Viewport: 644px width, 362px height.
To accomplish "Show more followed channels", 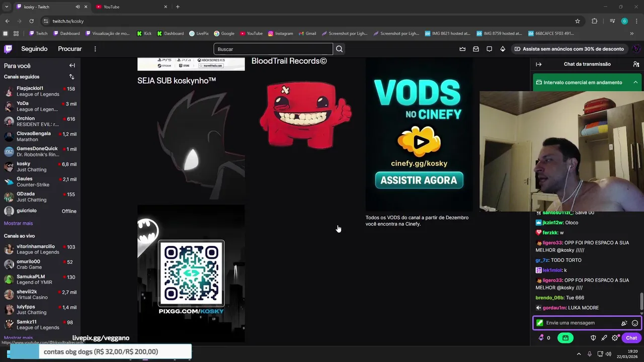I will click(18, 223).
